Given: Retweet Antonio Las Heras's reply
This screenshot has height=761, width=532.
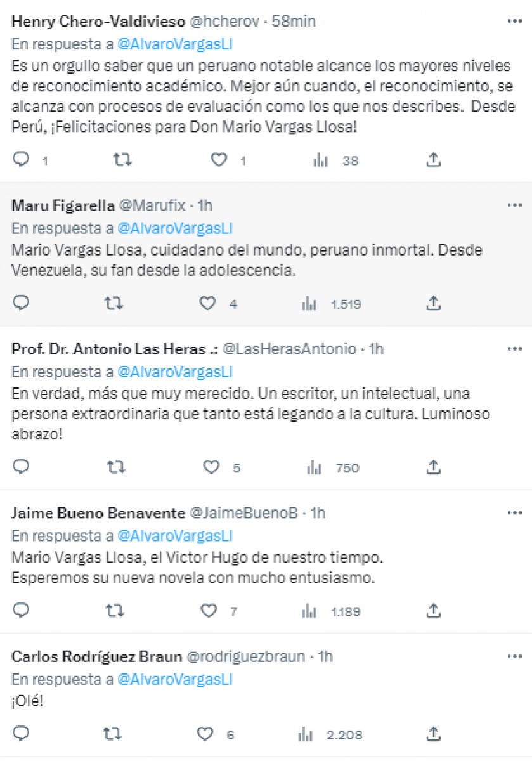Looking at the screenshot, I should tap(114, 468).
